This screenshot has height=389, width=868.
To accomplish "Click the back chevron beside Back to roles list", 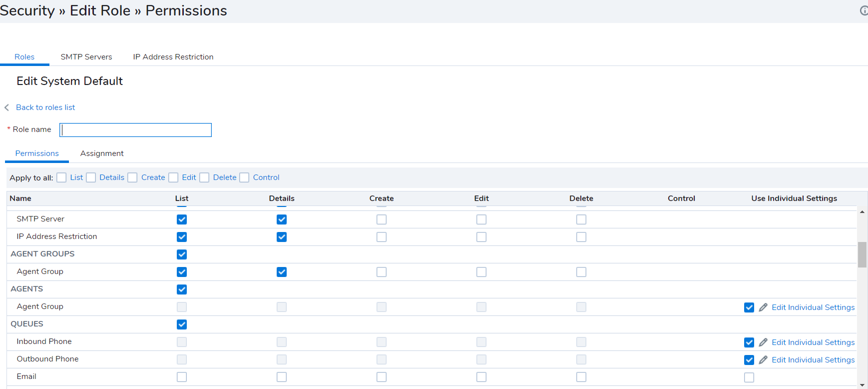I will coord(7,107).
